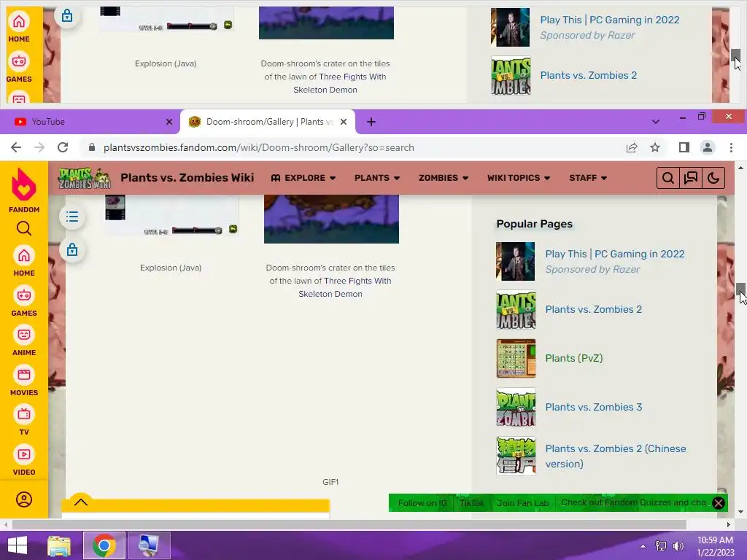View site info lock icon in address bar
747x560 pixels.
92,147
